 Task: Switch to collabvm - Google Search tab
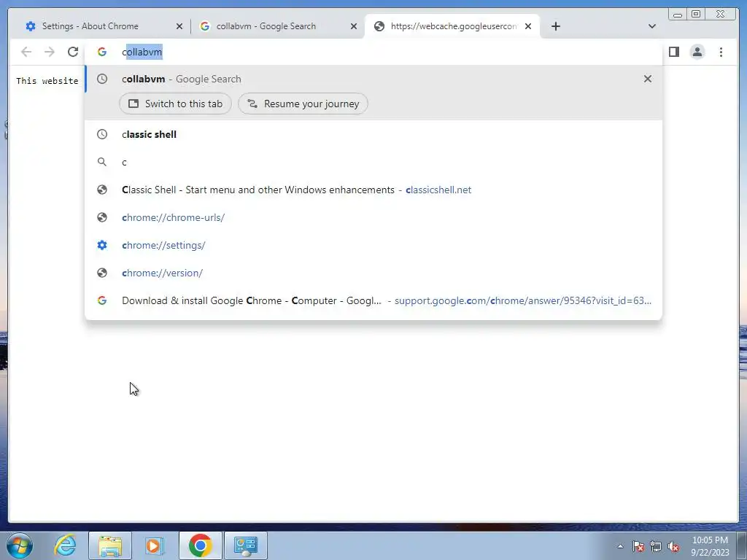point(266,26)
